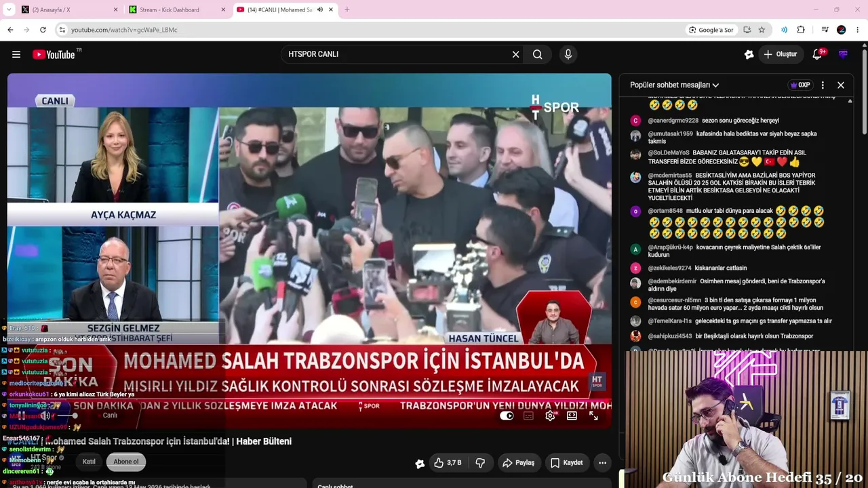The image size is (868, 488).
Task: Click the browser address bar URL
Action: click(x=124, y=30)
